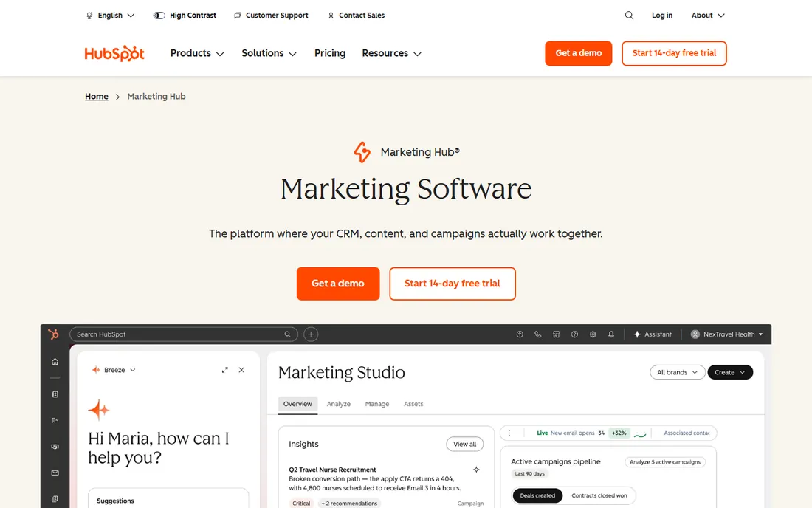The height and width of the screenshot is (508, 812).
Task: Click the home icon in the app sidebar
Action: click(x=55, y=362)
